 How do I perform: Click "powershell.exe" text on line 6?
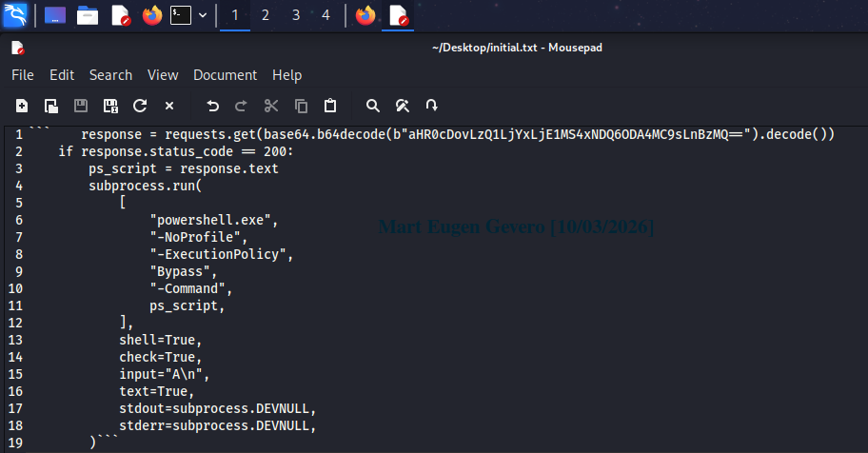[210, 221]
